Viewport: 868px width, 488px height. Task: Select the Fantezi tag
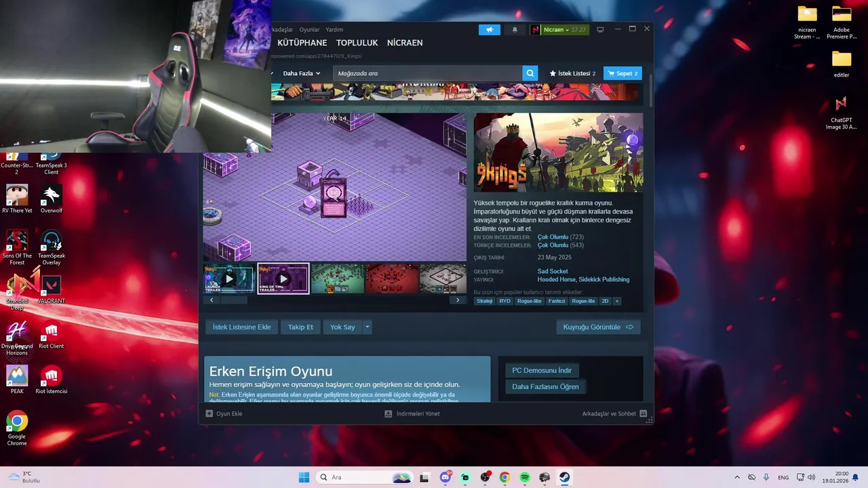click(556, 301)
